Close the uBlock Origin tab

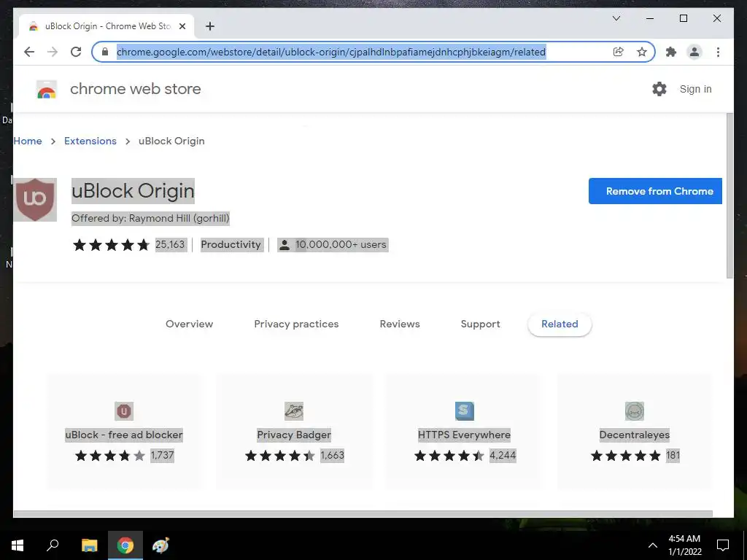click(182, 26)
